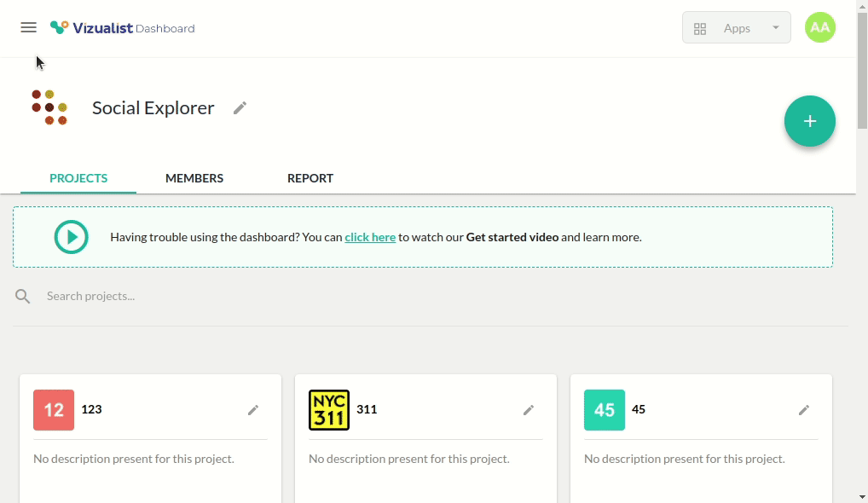868x503 pixels.
Task: Switch to the Report tab
Action: coord(310,178)
